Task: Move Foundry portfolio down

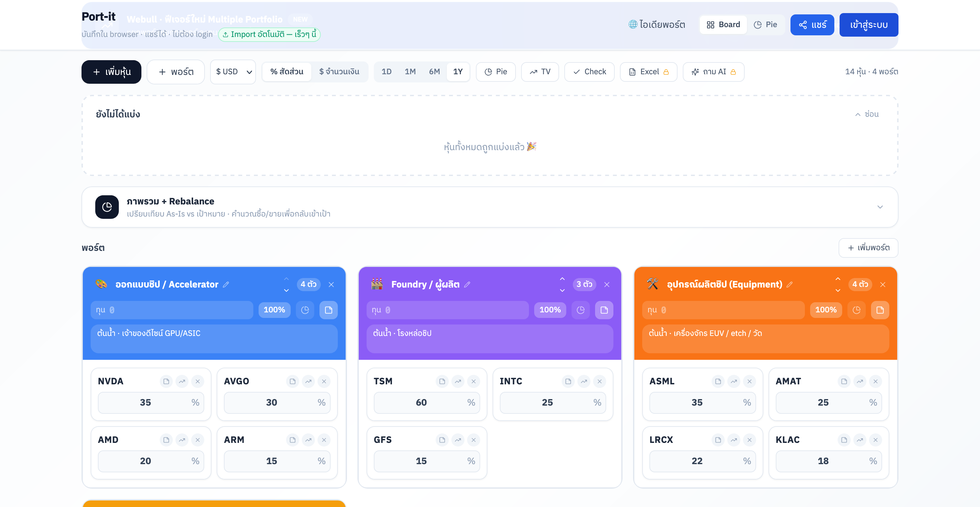Action: click(562, 290)
